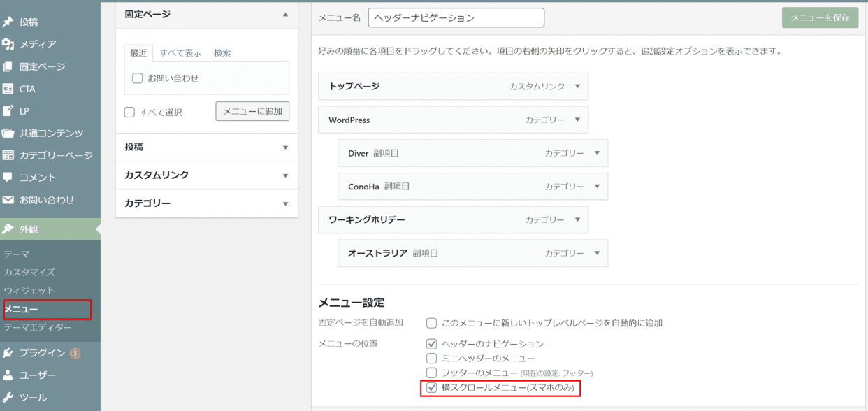The image size is (868, 411).
Task: Click the メニューに追加 button
Action: (252, 111)
